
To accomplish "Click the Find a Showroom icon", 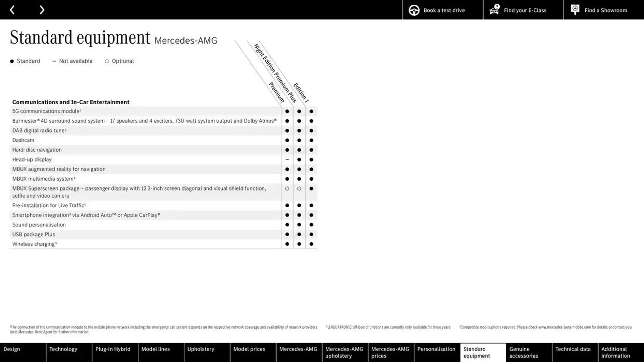I will (574, 10).
